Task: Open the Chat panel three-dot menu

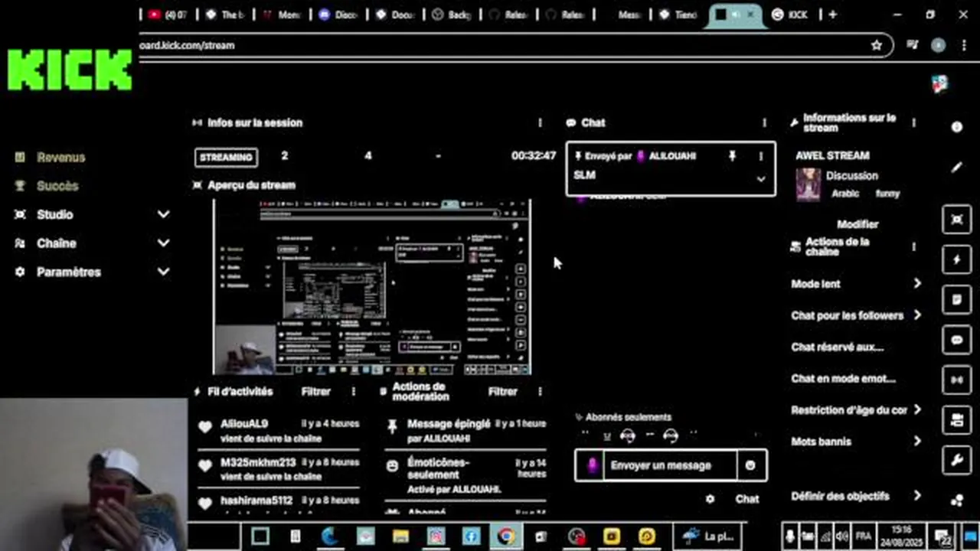Action: point(764,122)
